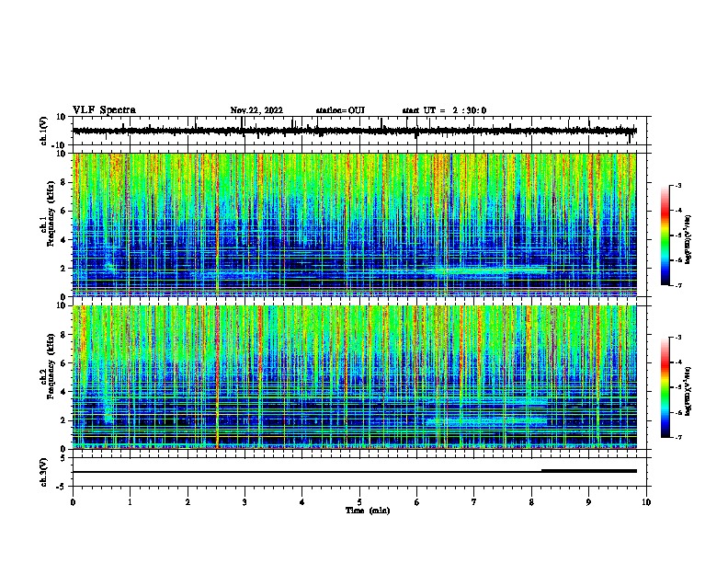Click time axis tick label "8"
The height and width of the screenshot is (563, 728).
pyautogui.click(x=531, y=502)
